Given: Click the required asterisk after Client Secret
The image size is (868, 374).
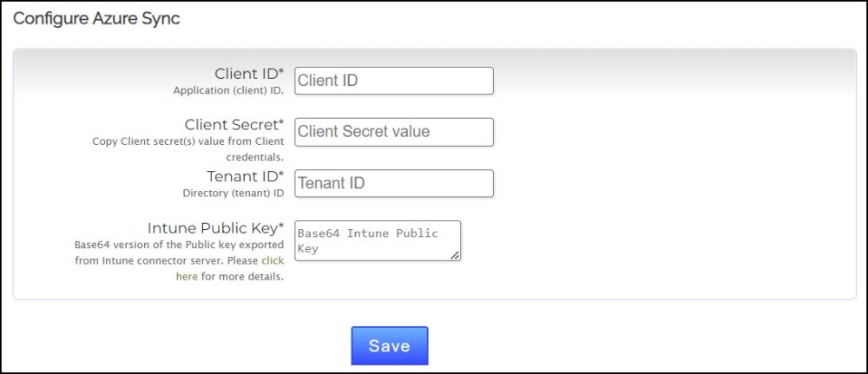Looking at the screenshot, I should (x=281, y=123).
